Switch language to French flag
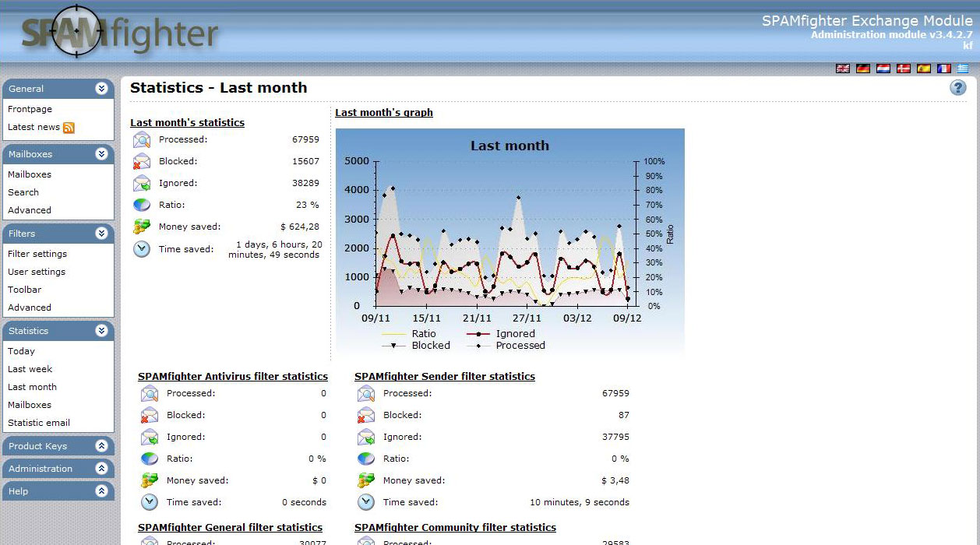 click(x=944, y=69)
